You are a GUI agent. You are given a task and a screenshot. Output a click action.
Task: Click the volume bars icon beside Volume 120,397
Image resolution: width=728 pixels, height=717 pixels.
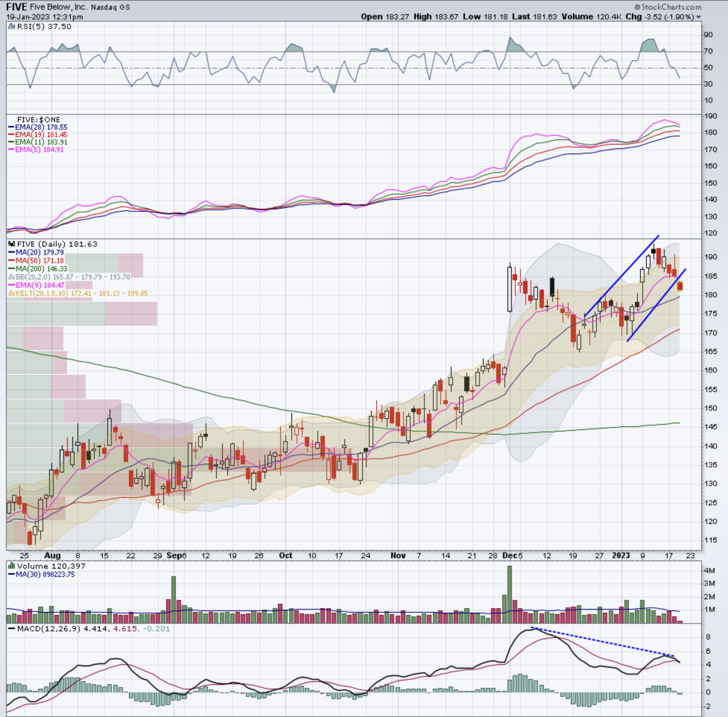[12, 566]
